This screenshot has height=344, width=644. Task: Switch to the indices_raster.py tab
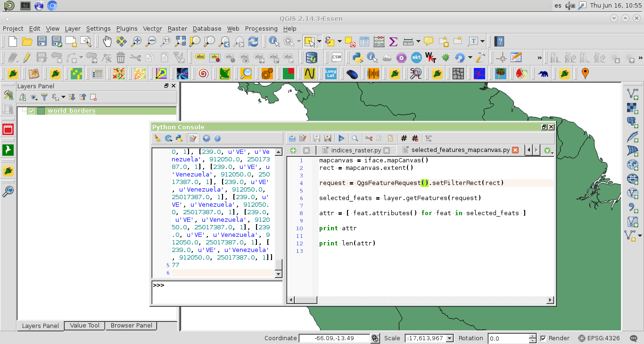pos(356,150)
